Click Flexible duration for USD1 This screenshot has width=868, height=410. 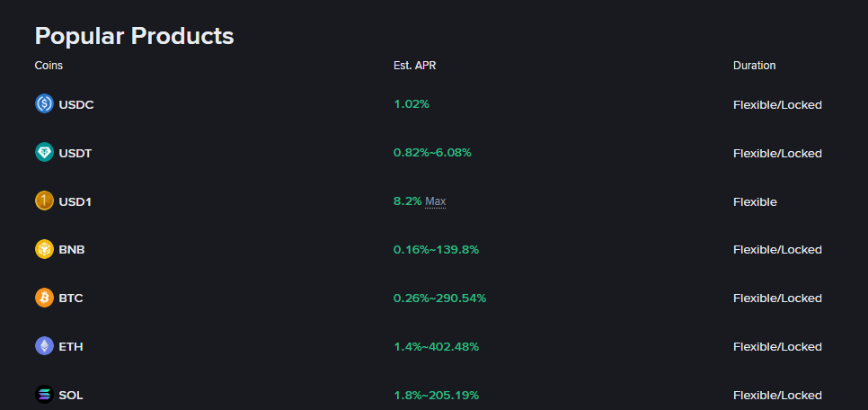755,201
